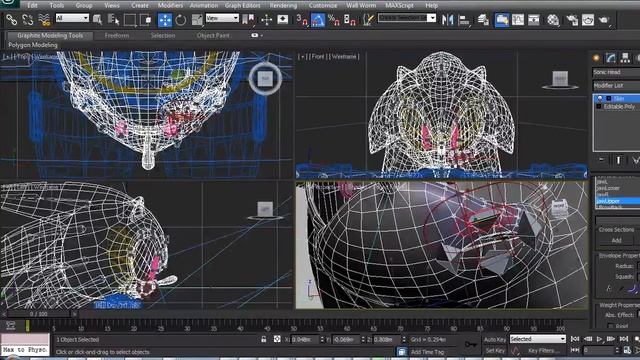Toggle the Spinner Snap button
This screenshot has height=360, width=640.
point(350,20)
